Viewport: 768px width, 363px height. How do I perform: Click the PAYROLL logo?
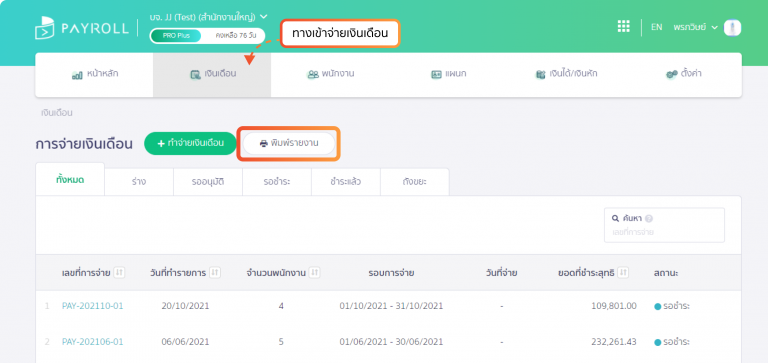81,27
